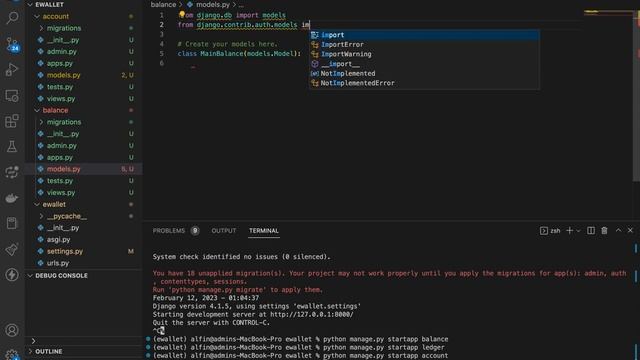
Task: Open the Extensions view
Action: (12, 121)
